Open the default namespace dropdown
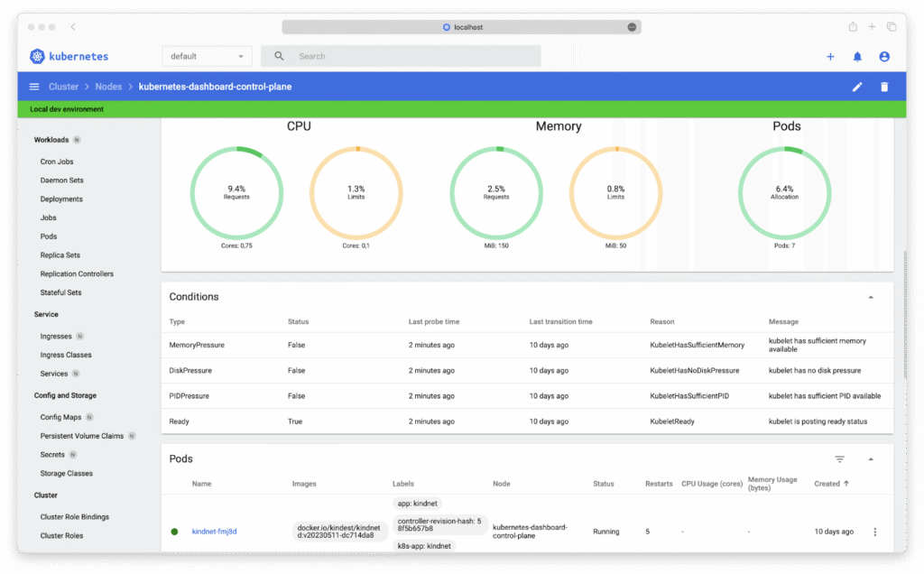This screenshot has width=924, height=574. point(207,56)
